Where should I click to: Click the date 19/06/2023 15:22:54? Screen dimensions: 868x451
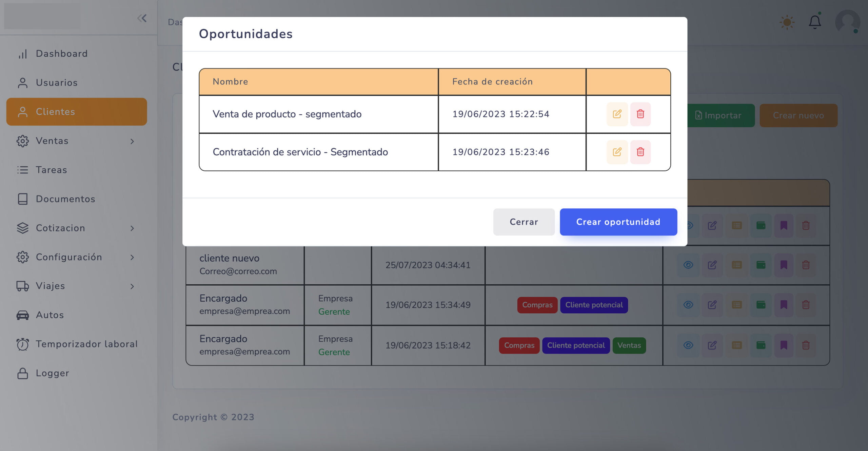pos(500,114)
